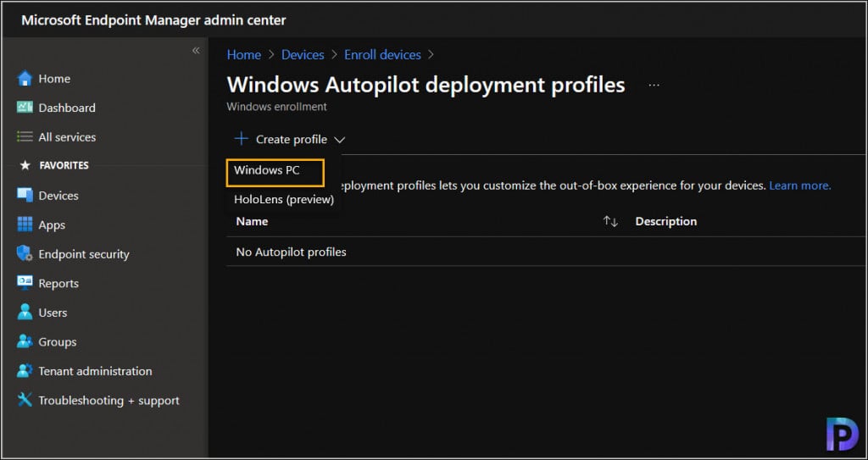Image resolution: width=868 pixels, height=460 pixels.
Task: Click the Tenant administration icon
Action: [x=25, y=371]
